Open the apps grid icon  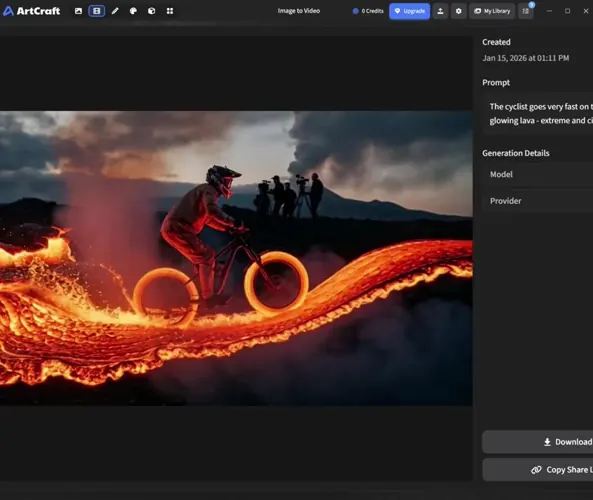point(170,11)
